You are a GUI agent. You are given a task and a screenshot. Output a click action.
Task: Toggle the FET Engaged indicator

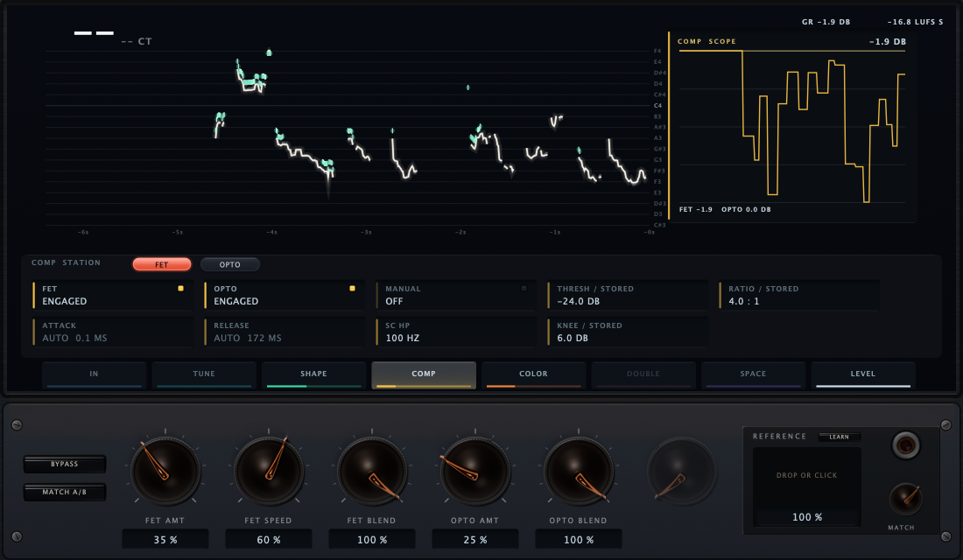180,289
